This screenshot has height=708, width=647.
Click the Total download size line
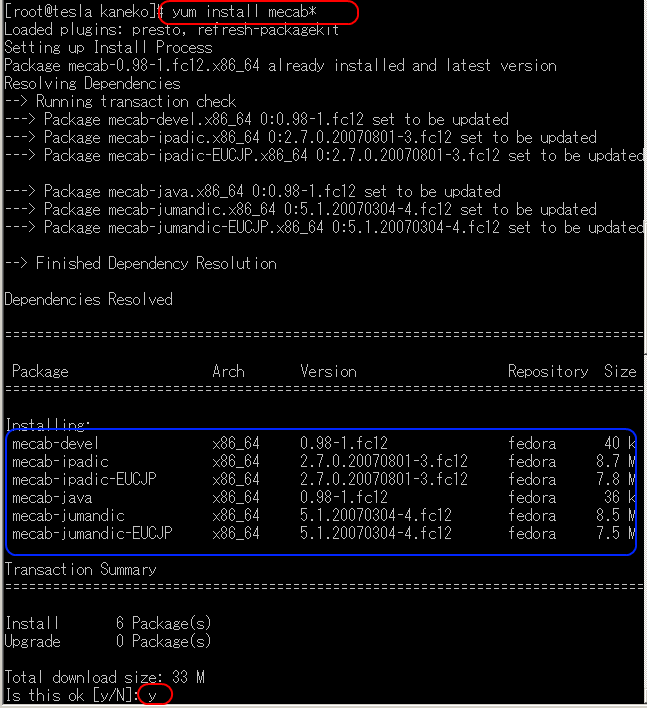(x=104, y=677)
